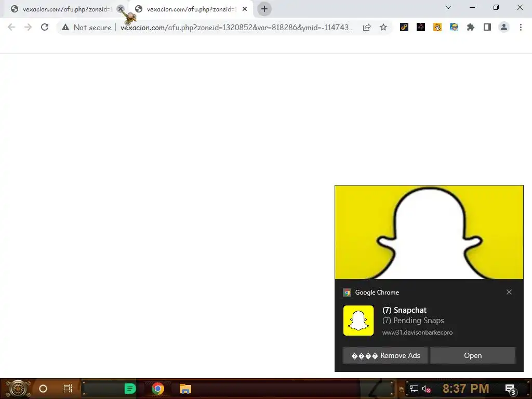The height and width of the screenshot is (399, 532).
Task: Open the face-with-glasses extension icon
Action: tap(454, 27)
